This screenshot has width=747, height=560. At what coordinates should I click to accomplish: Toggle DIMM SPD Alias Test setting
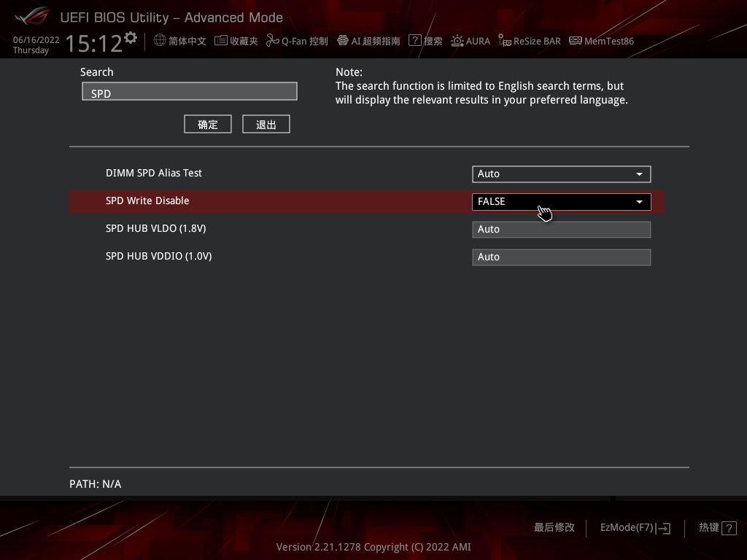(x=561, y=174)
